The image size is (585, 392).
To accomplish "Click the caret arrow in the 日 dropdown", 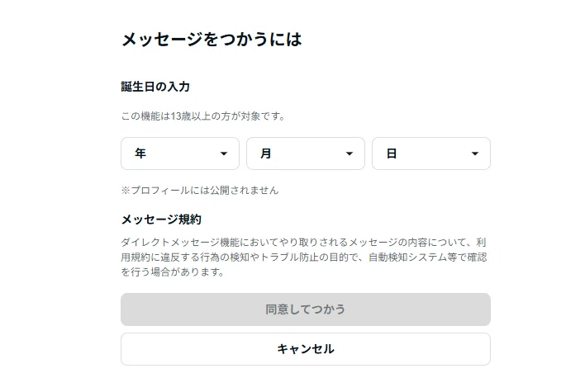I will click(475, 153).
